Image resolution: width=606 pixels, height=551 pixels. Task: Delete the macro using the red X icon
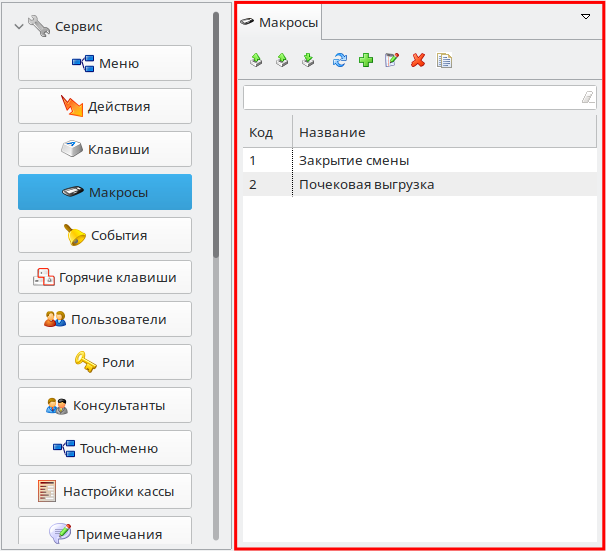tap(418, 60)
